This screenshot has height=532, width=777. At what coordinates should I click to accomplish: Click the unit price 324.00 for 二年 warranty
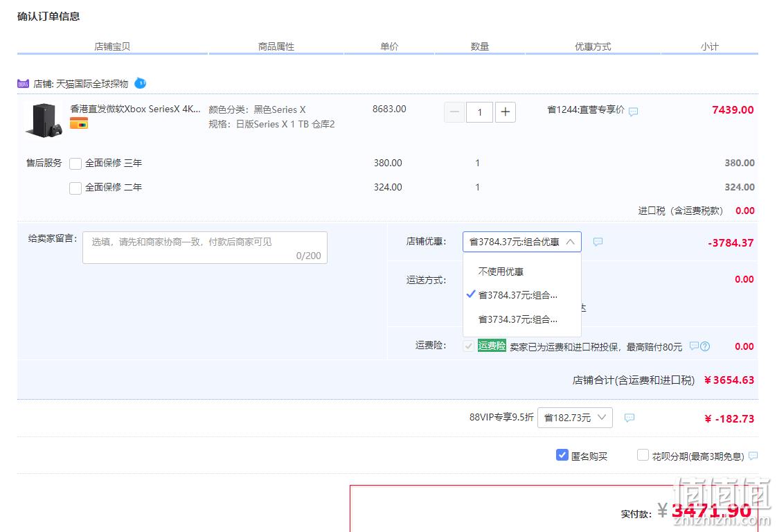pyautogui.click(x=388, y=188)
